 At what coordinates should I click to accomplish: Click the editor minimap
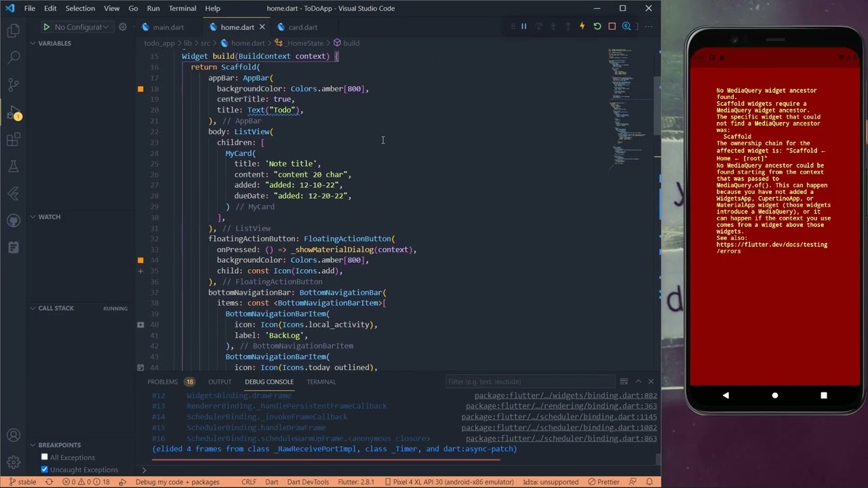(631, 108)
